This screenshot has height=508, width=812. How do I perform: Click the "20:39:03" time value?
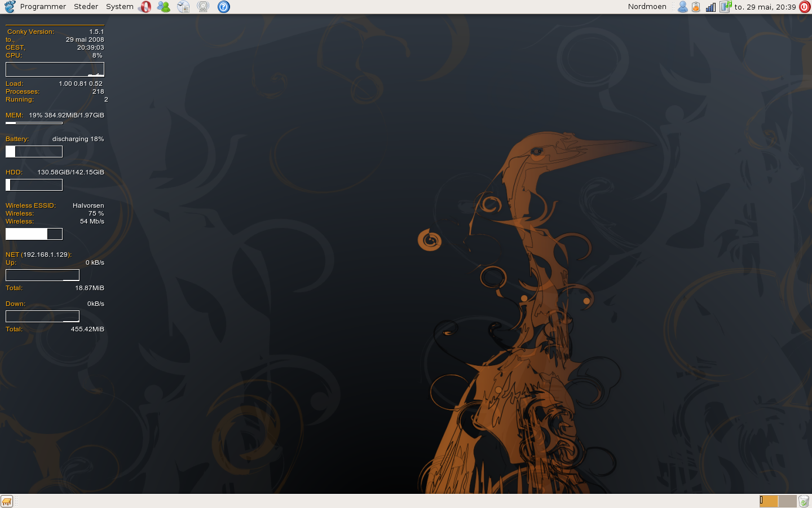[x=90, y=47]
